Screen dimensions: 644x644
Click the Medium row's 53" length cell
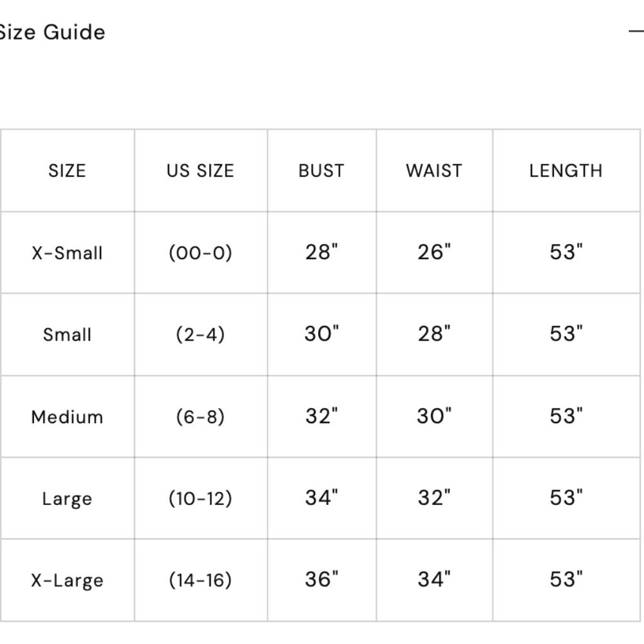[x=566, y=416]
